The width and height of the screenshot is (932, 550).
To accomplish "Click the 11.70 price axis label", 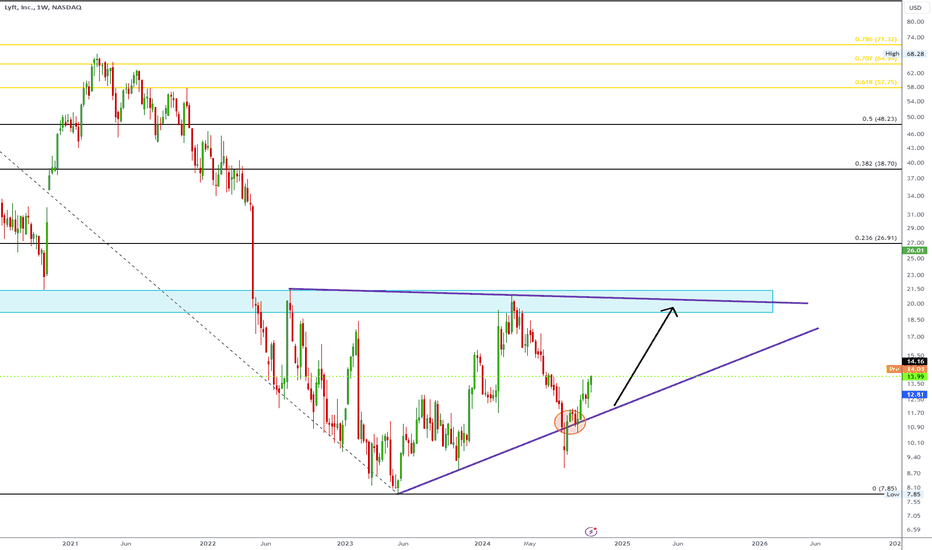I will 915,413.
